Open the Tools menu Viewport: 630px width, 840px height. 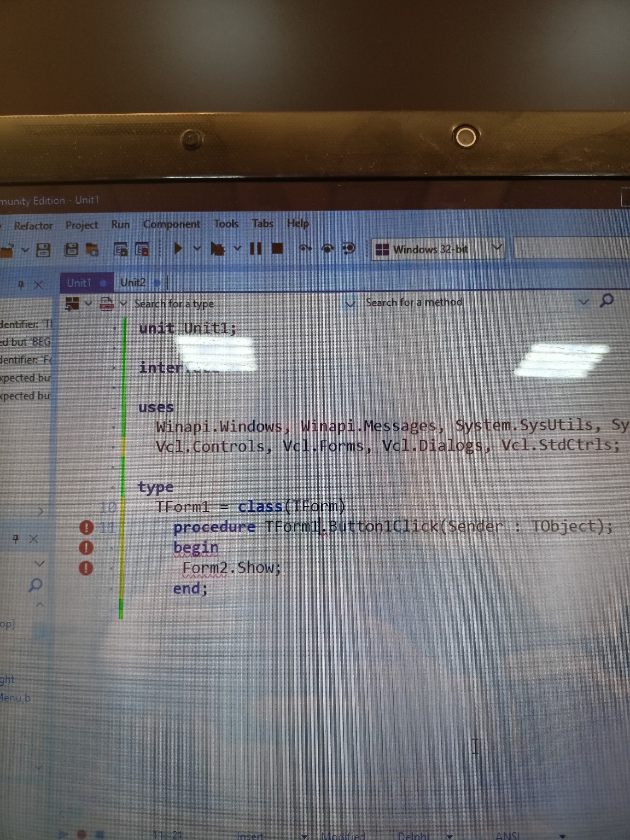[226, 224]
